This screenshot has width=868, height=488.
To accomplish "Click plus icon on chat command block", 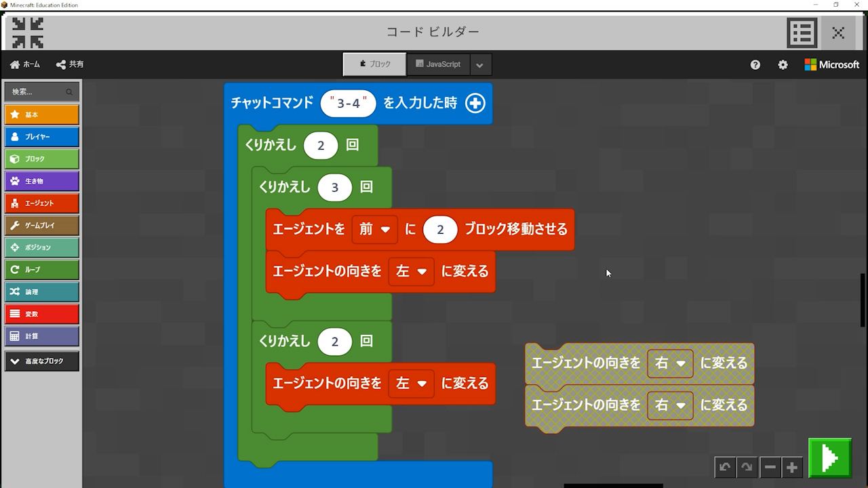I will tap(475, 103).
